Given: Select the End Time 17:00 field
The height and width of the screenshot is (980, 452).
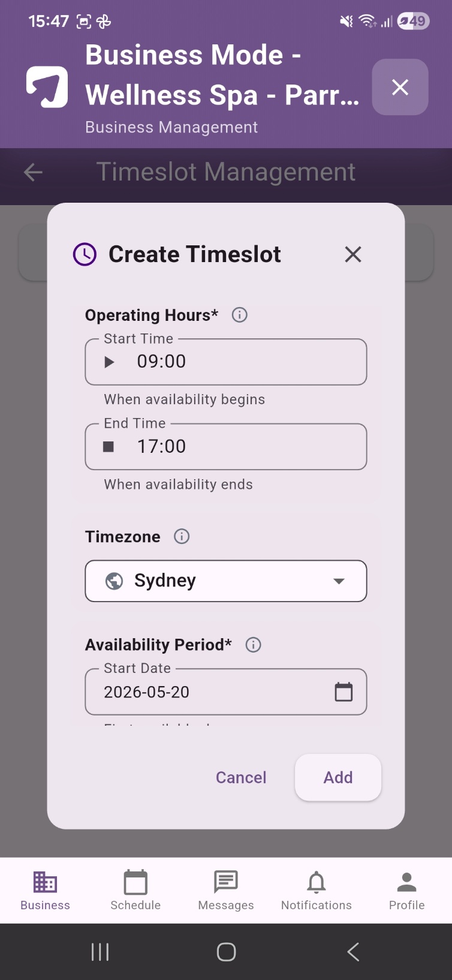Looking at the screenshot, I should [x=226, y=447].
